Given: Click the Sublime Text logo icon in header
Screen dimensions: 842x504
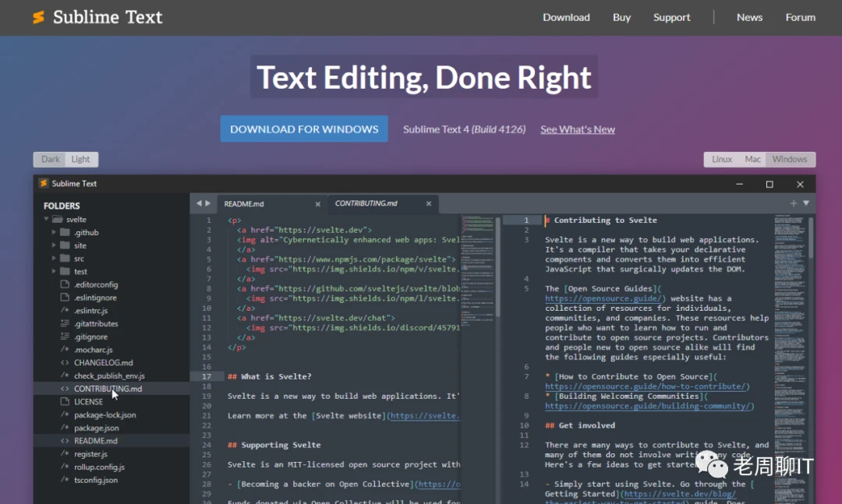Looking at the screenshot, I should [x=38, y=17].
